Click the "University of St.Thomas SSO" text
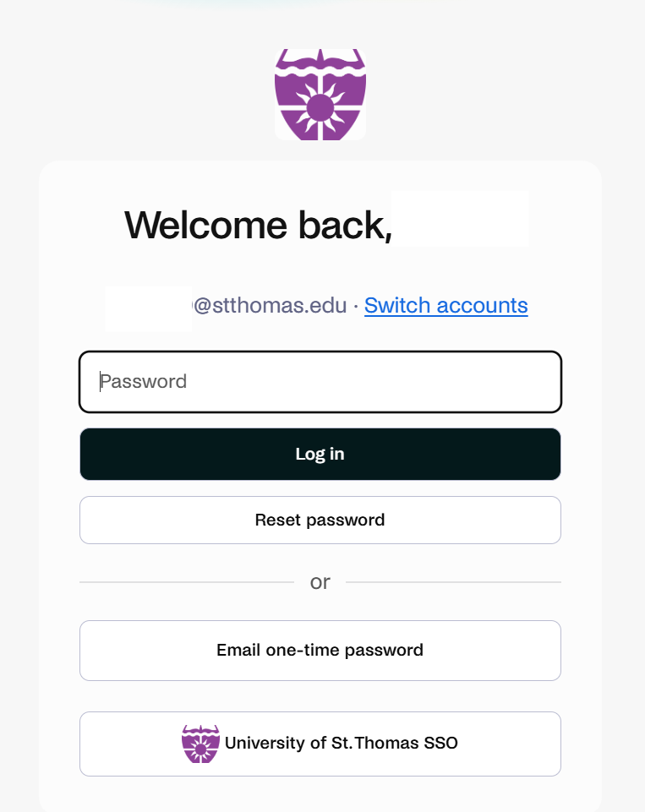Screen dimensions: 645x812 [342, 743]
